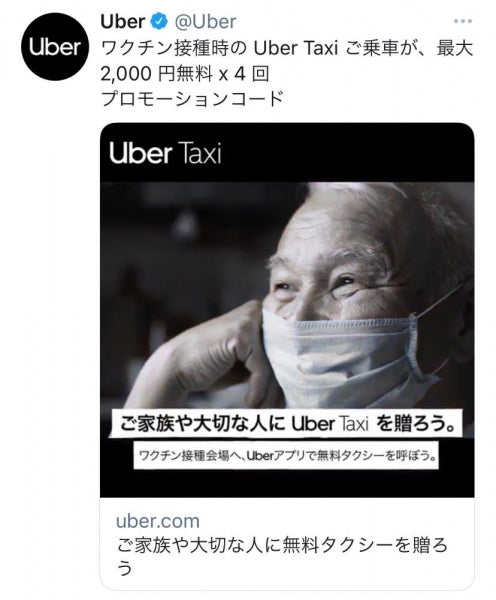Open the tweet's three-dot more menu
The height and width of the screenshot is (600, 496).
[462, 21]
